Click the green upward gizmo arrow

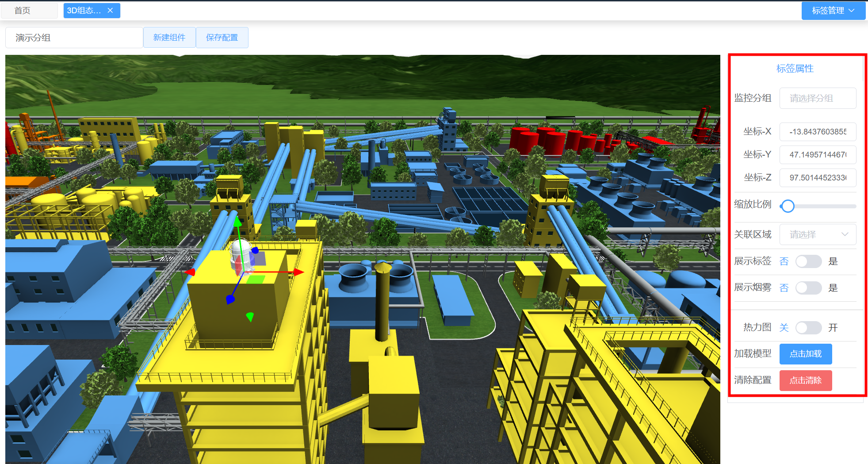237,221
